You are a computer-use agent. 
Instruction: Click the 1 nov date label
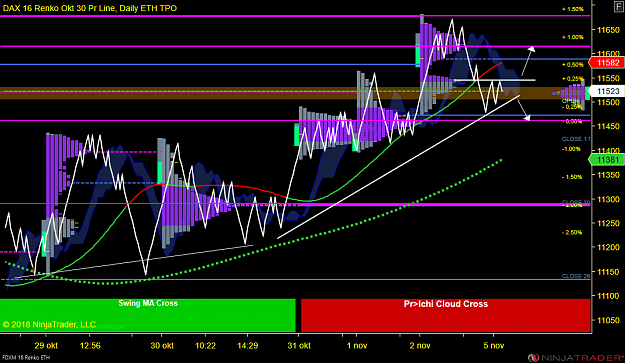click(357, 345)
